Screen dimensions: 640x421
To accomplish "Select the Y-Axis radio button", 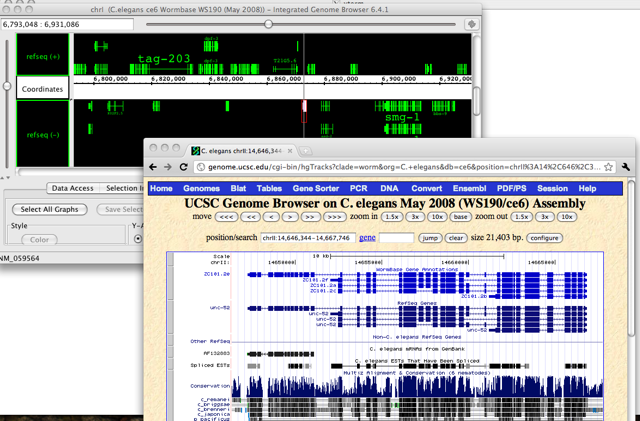I will [138, 238].
